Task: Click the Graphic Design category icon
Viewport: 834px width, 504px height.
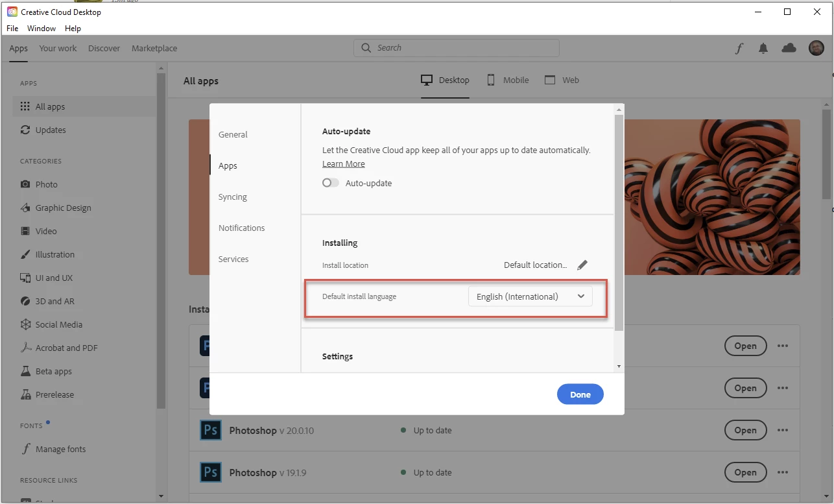Action: (25, 208)
